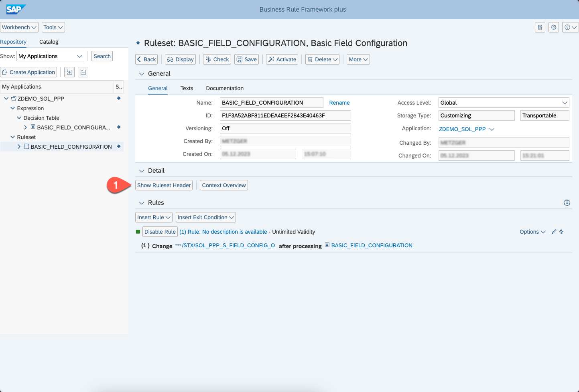Click the Rename link

(339, 103)
